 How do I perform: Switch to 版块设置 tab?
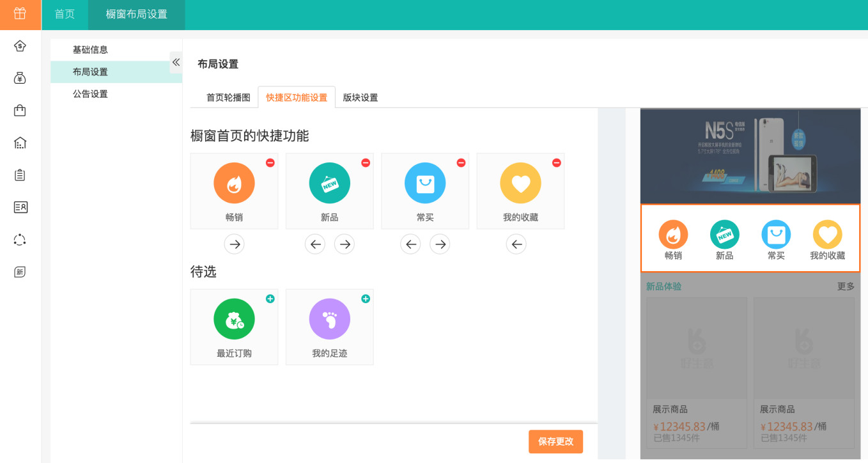click(360, 97)
